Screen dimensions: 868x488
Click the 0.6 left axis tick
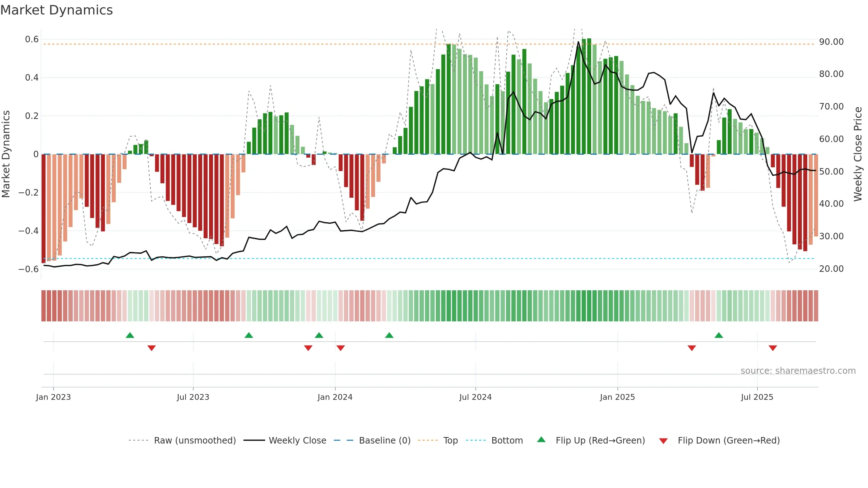[32, 39]
